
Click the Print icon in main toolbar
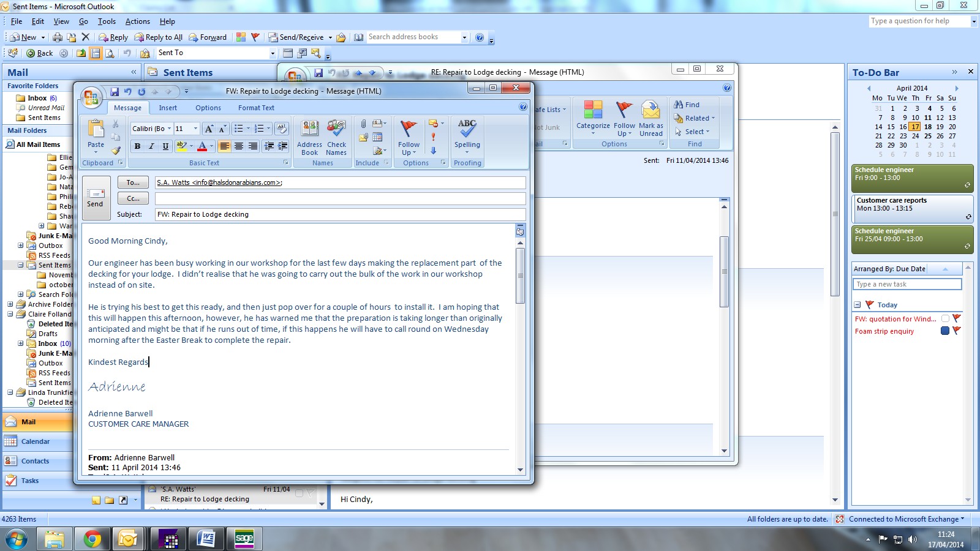click(58, 37)
